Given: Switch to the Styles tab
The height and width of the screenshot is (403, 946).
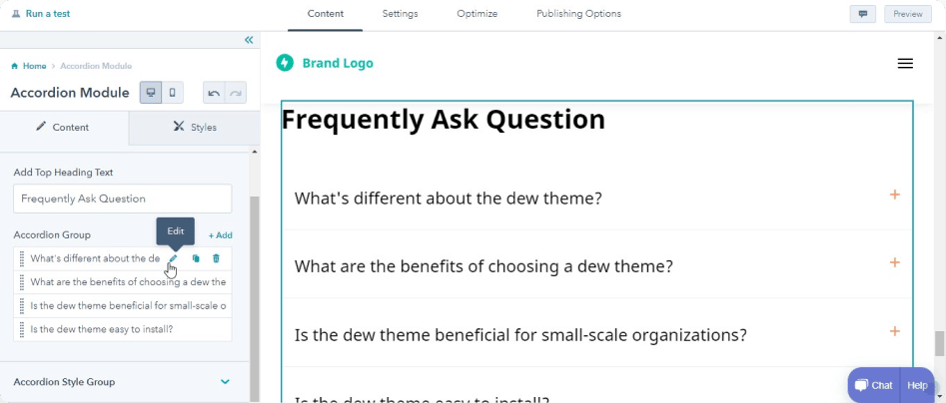Looking at the screenshot, I should point(195,127).
